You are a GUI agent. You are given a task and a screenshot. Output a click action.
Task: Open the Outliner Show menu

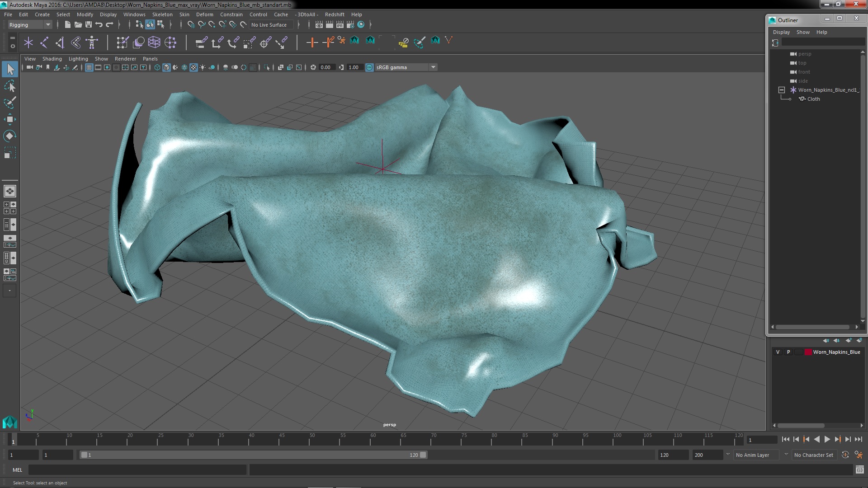coord(803,32)
